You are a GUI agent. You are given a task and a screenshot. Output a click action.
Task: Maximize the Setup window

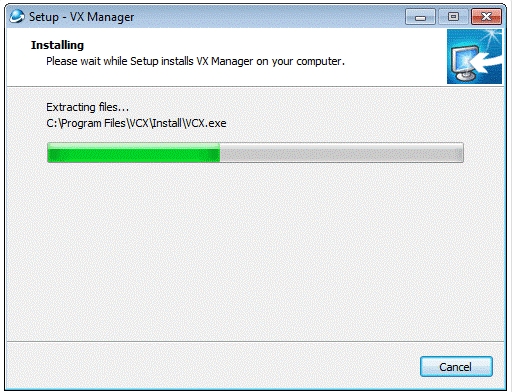click(453, 17)
